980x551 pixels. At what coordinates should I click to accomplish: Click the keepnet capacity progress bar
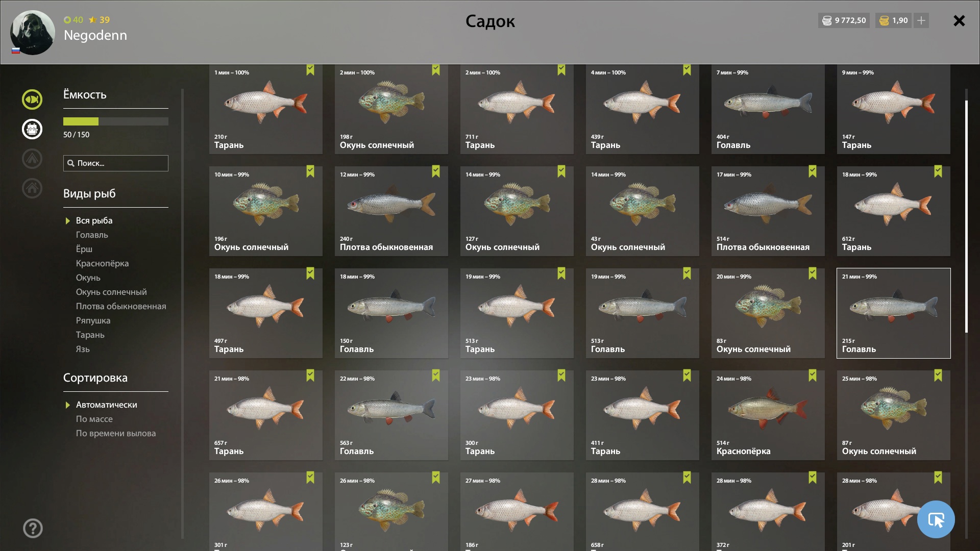tap(116, 121)
